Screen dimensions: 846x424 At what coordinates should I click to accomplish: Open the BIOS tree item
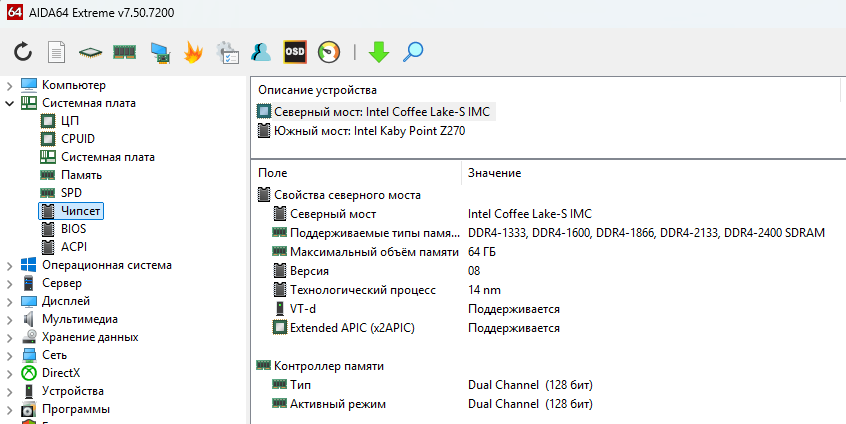pos(73,229)
